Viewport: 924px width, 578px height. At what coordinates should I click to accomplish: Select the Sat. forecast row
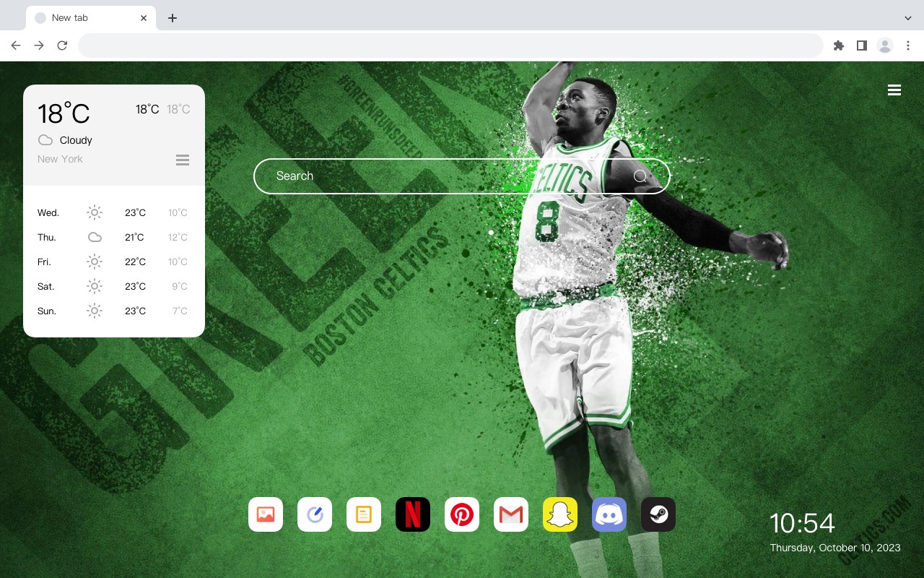click(x=114, y=286)
